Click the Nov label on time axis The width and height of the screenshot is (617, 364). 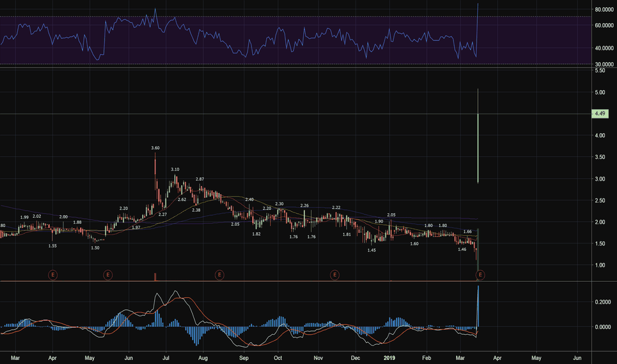tap(318, 357)
